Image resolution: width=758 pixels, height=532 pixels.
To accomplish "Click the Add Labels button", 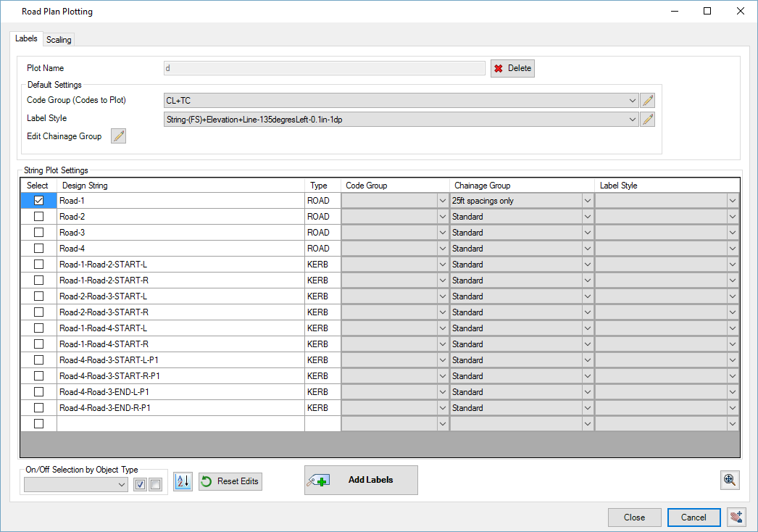I will [x=361, y=480].
